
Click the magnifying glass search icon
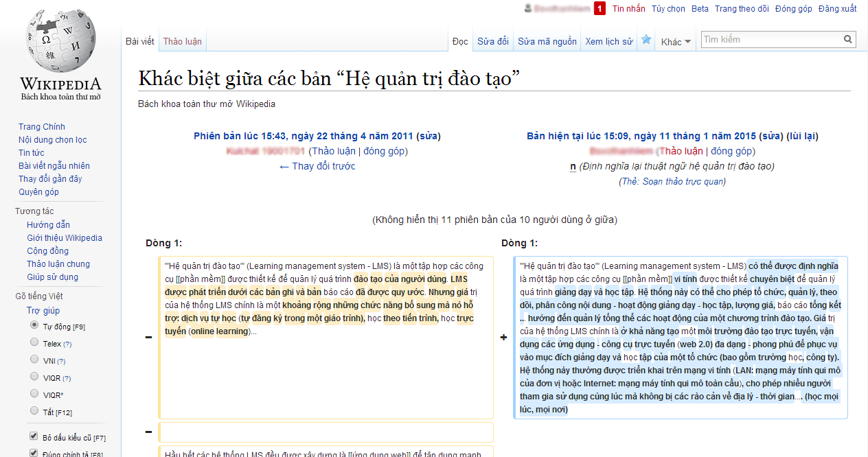(x=849, y=39)
